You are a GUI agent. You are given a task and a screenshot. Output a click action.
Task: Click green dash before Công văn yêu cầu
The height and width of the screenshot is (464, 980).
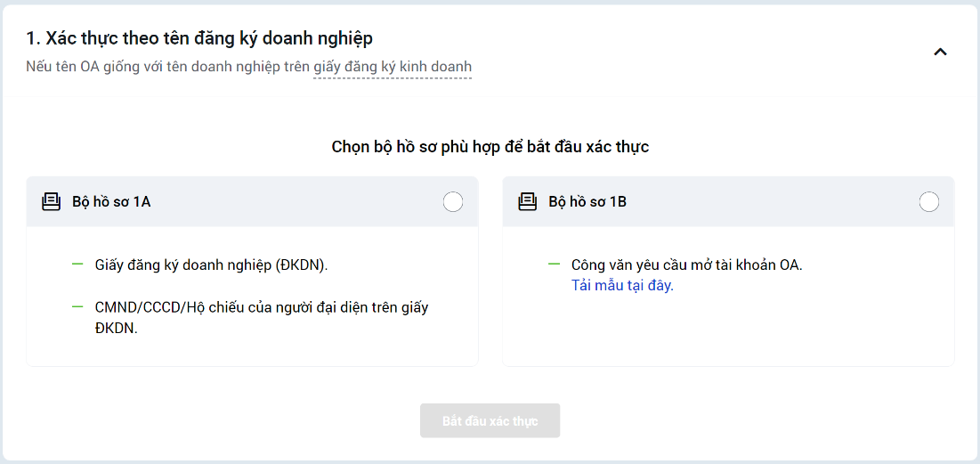(554, 265)
